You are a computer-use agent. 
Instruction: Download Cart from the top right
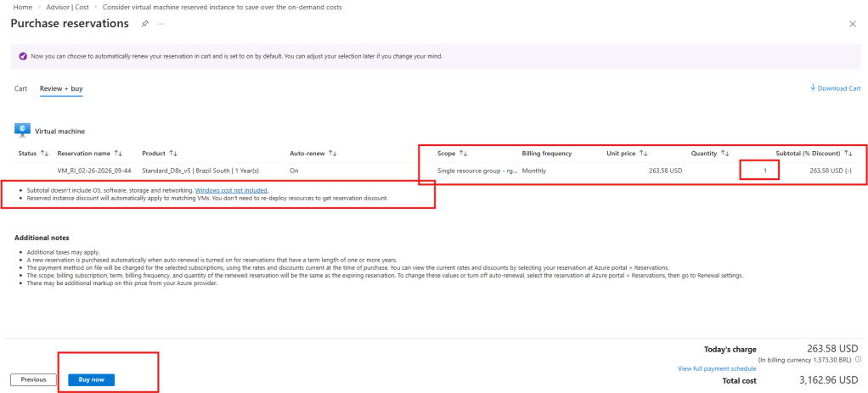point(836,88)
